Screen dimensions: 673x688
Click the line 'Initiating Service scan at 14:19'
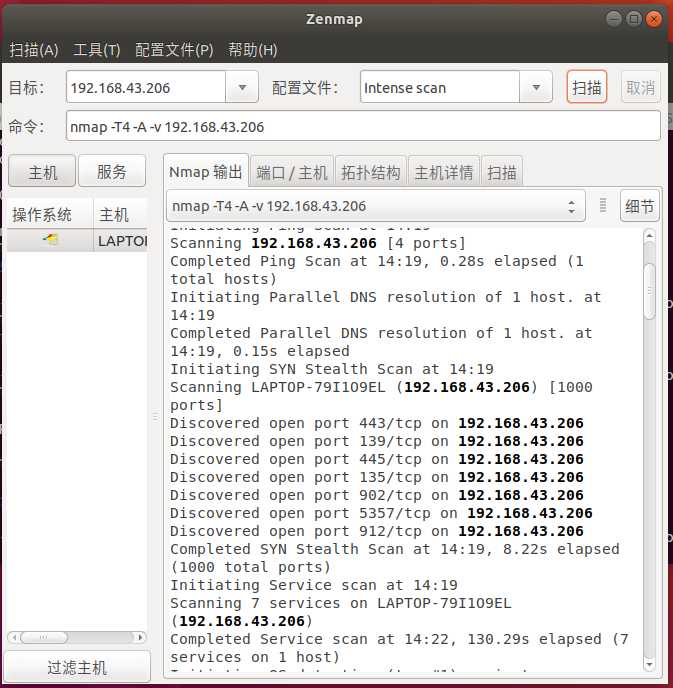tap(314, 585)
